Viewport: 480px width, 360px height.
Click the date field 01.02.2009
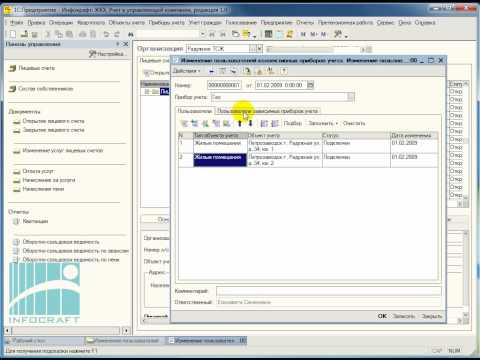tap(281, 85)
